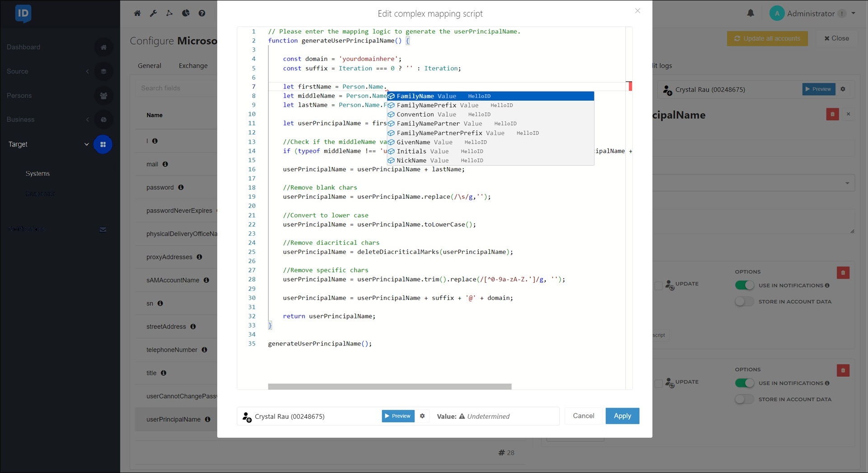This screenshot has height=473, width=868.
Task: Select FamilyNamePrefix autocomplete suggestion
Action: [x=490, y=105]
